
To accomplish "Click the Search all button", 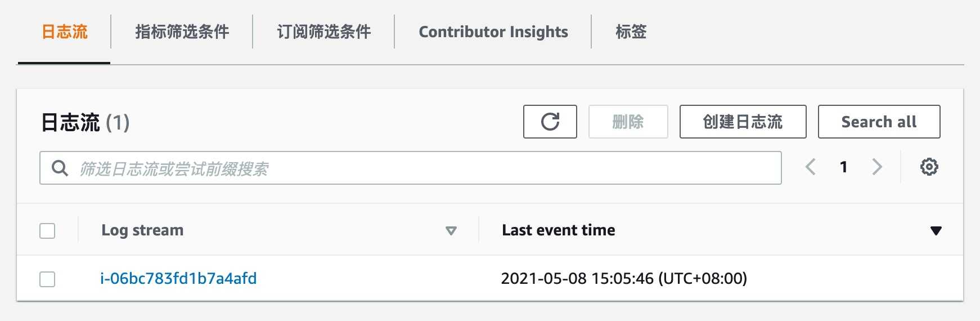I will click(879, 122).
